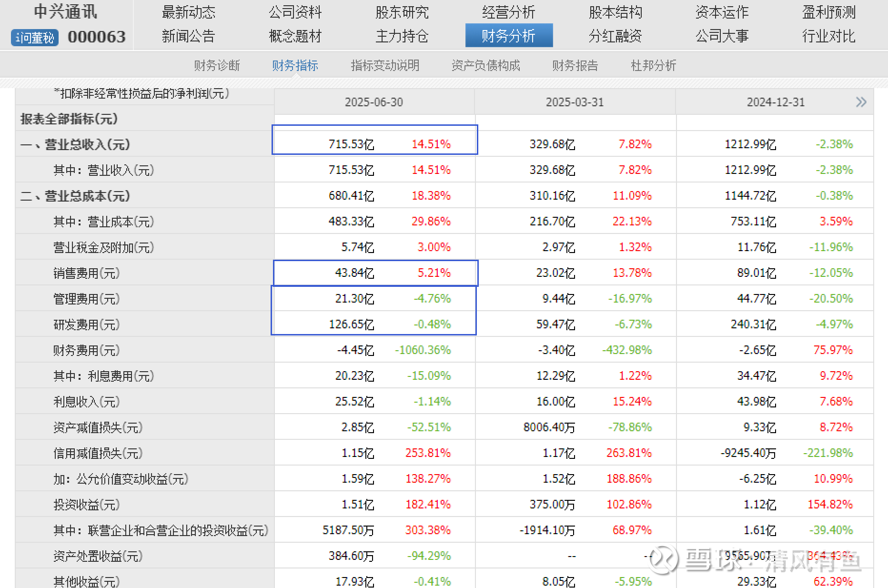Select row label 其中：营业收入(元)
Image resolution: width=888 pixels, height=588 pixels.
click(104, 170)
